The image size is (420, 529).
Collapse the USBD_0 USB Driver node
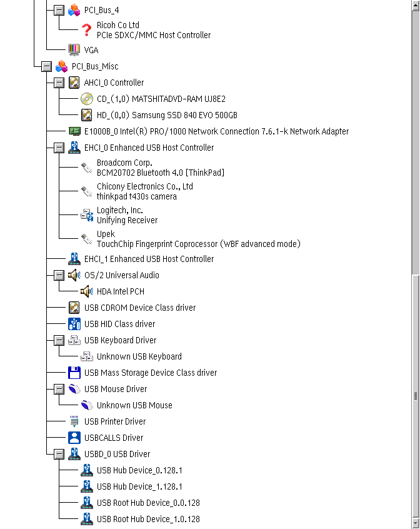point(59,454)
